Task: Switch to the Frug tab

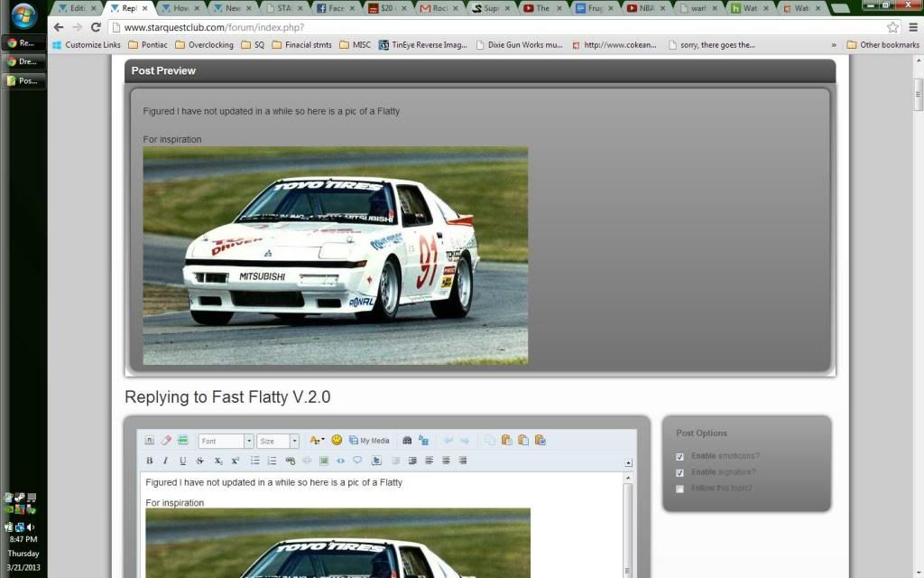Action: pyautogui.click(x=594, y=8)
